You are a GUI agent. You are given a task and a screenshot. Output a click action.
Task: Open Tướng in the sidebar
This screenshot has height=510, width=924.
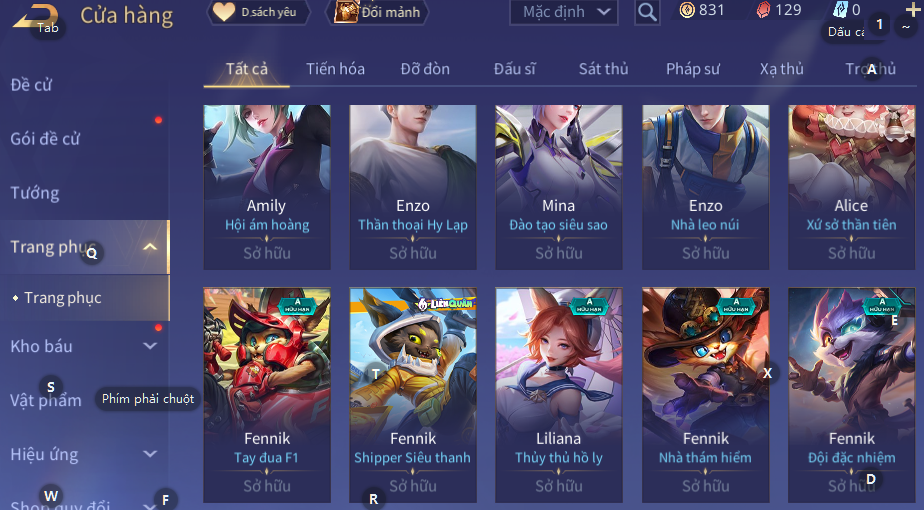[x=35, y=193]
